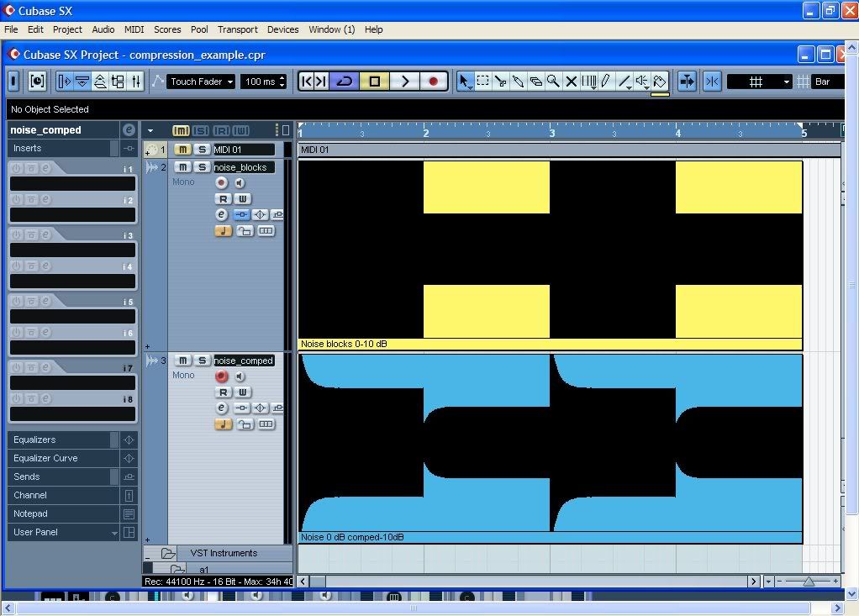Show the Event Infoline

pos(82,82)
